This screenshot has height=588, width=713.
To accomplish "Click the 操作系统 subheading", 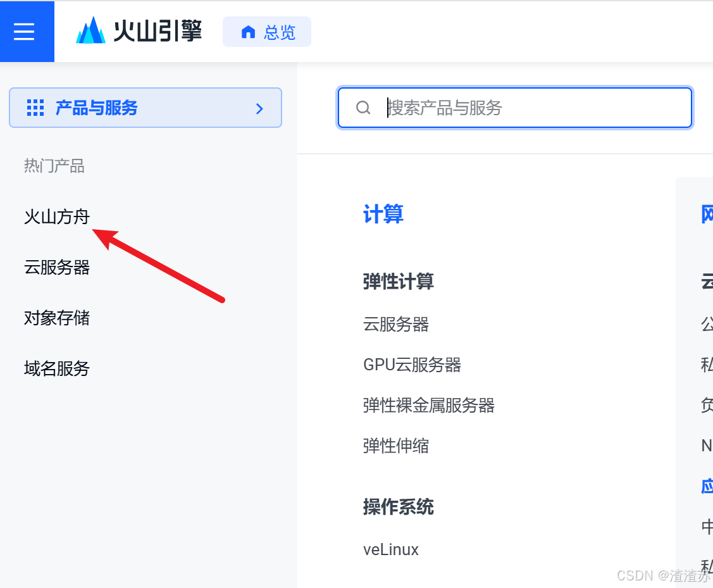I will coord(399,507).
